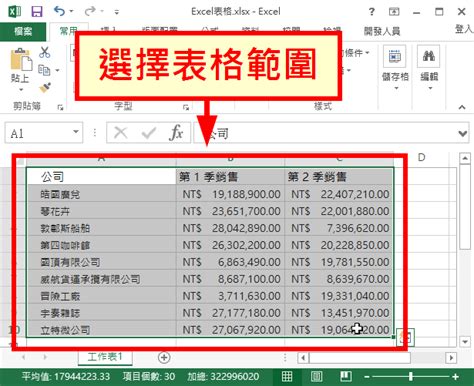474x386 pixels.
Task: Select the 第 2 季銷售 header cell
Action: pos(339,176)
